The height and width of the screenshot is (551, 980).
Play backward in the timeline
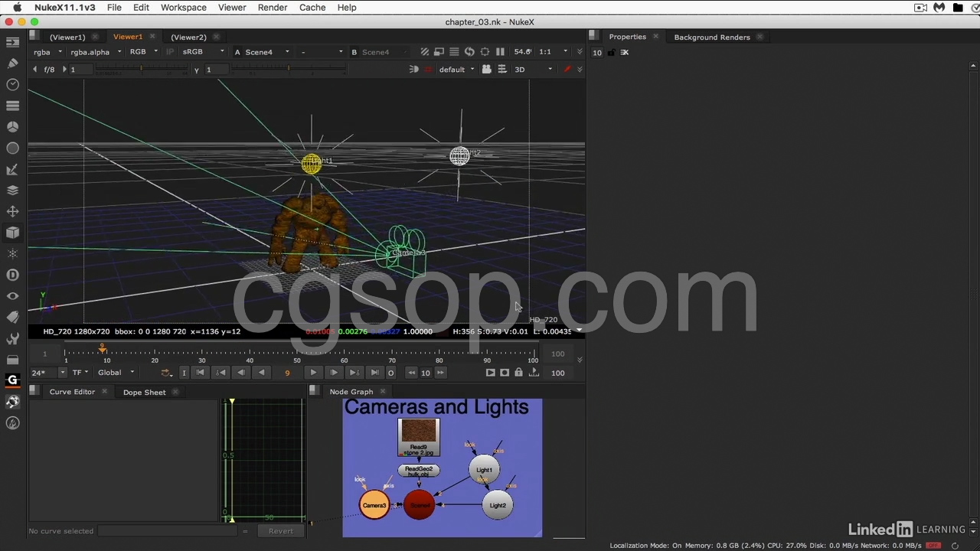261,373
